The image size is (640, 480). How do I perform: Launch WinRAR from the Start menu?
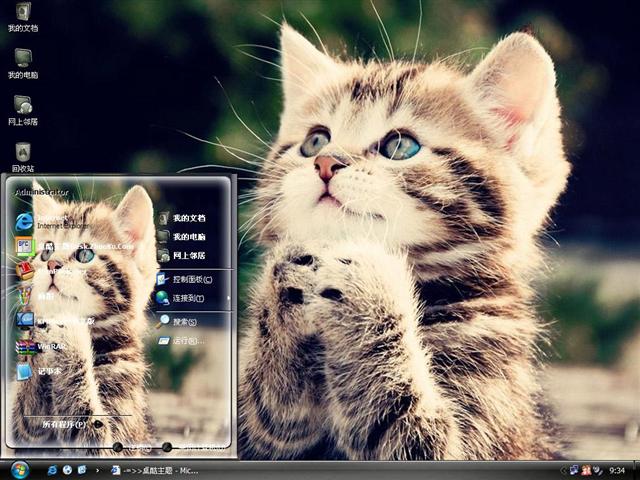tap(41, 347)
